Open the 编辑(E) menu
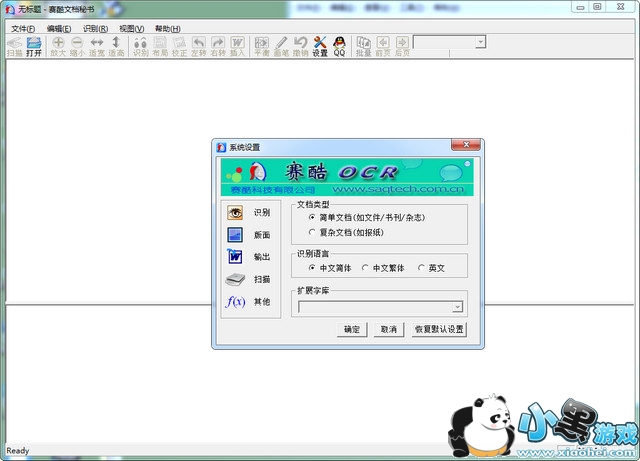The image size is (640, 461). [x=59, y=29]
